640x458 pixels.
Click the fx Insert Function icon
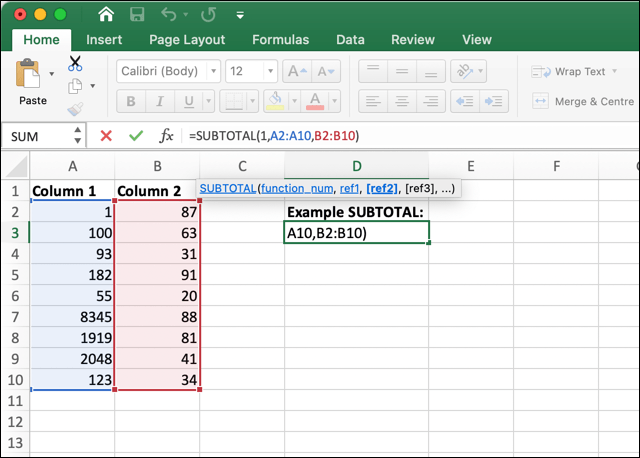[166, 136]
